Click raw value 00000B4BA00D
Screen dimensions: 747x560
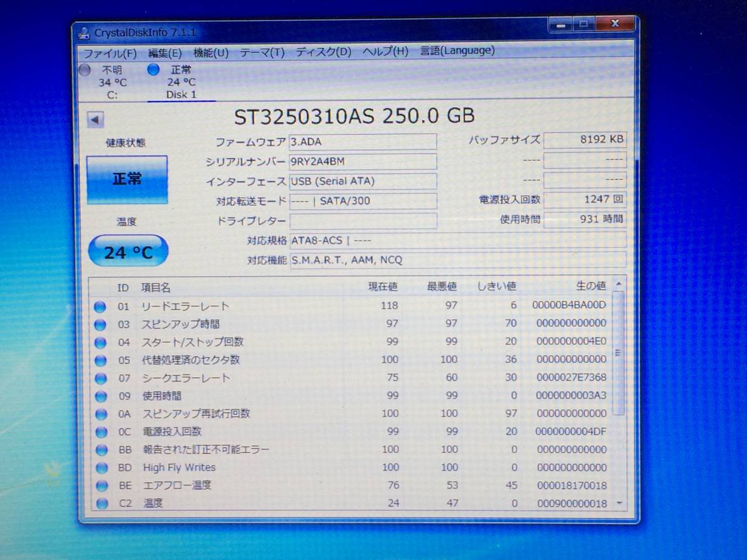(569, 305)
